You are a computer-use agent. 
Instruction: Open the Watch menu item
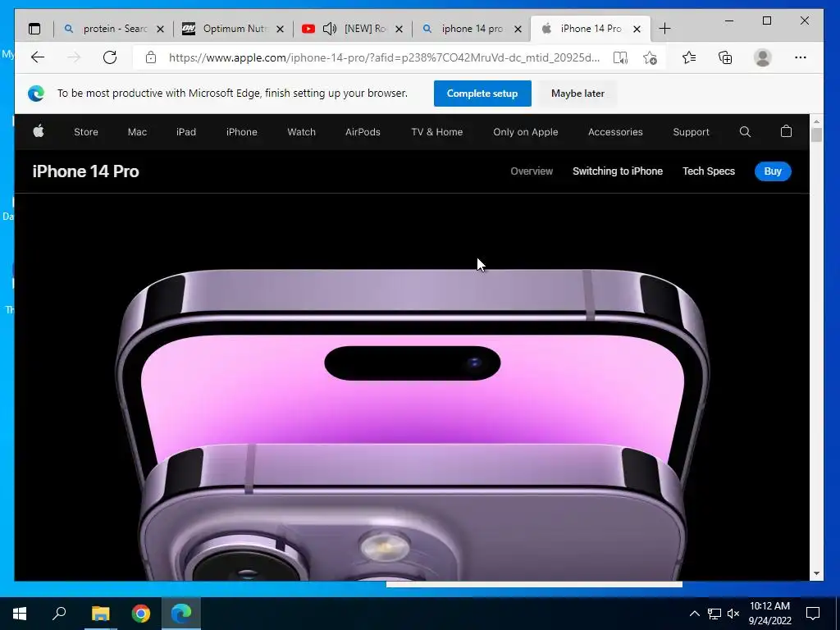coord(301,132)
